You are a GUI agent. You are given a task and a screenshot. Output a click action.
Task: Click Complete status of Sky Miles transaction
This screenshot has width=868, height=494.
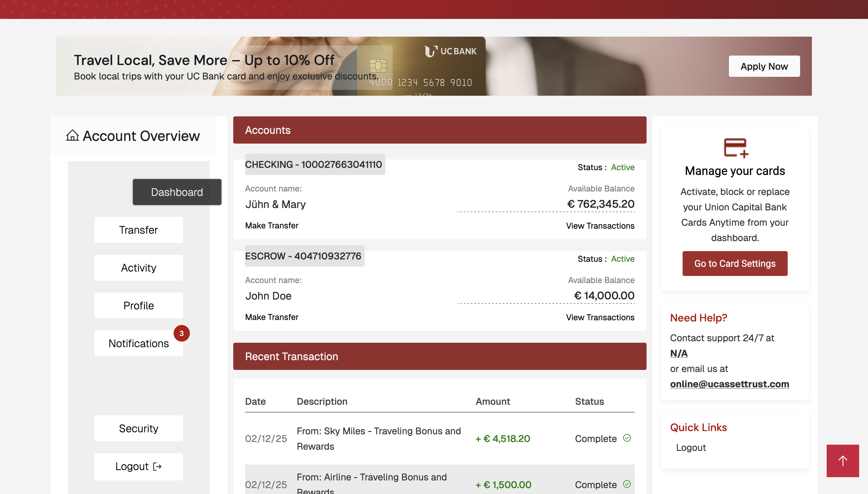(595, 439)
